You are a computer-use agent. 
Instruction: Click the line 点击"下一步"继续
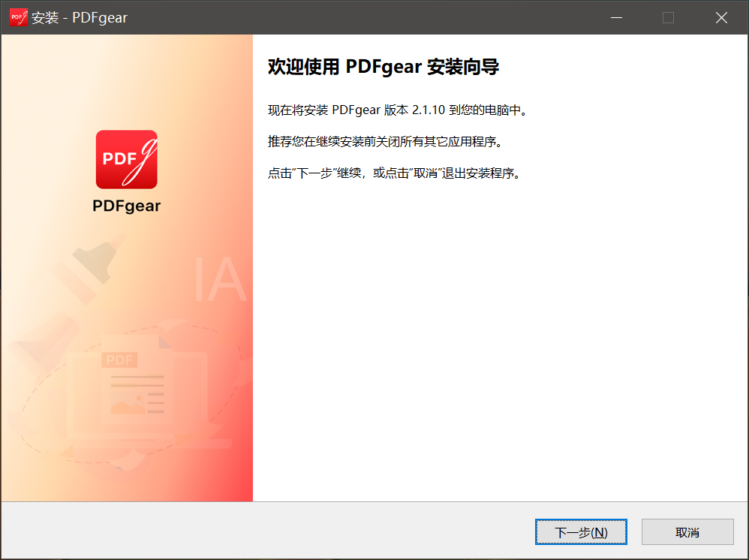coord(314,173)
